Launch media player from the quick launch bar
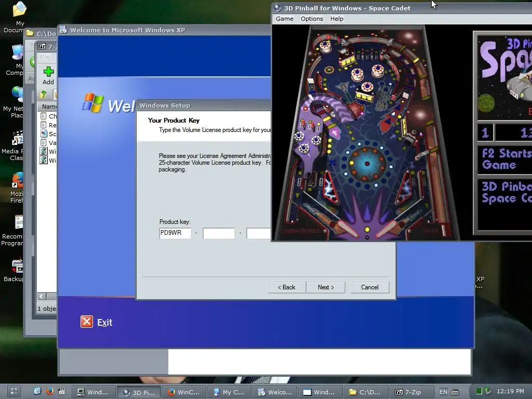 click(x=62, y=391)
